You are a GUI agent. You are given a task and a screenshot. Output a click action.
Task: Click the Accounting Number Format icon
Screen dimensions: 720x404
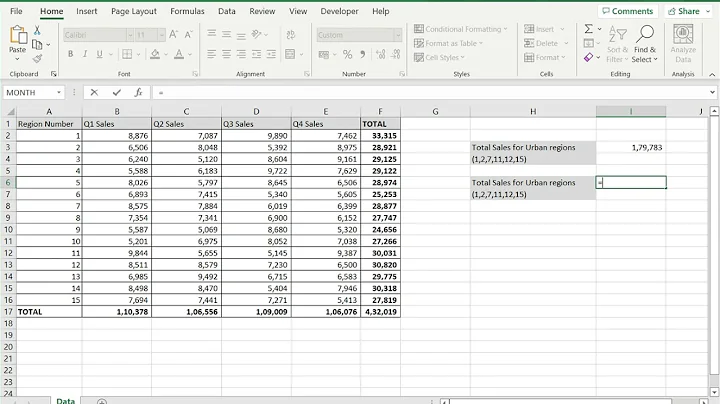pos(324,55)
